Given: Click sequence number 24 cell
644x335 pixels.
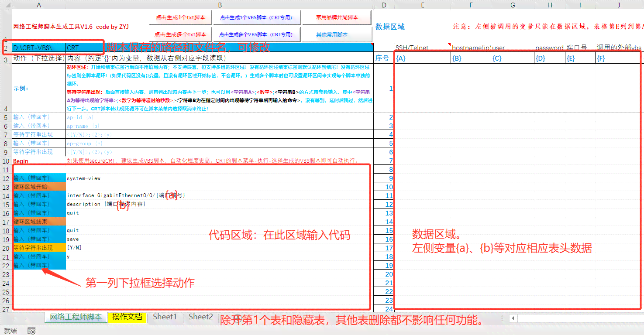Looking at the screenshot, I should pyautogui.click(x=384, y=309).
